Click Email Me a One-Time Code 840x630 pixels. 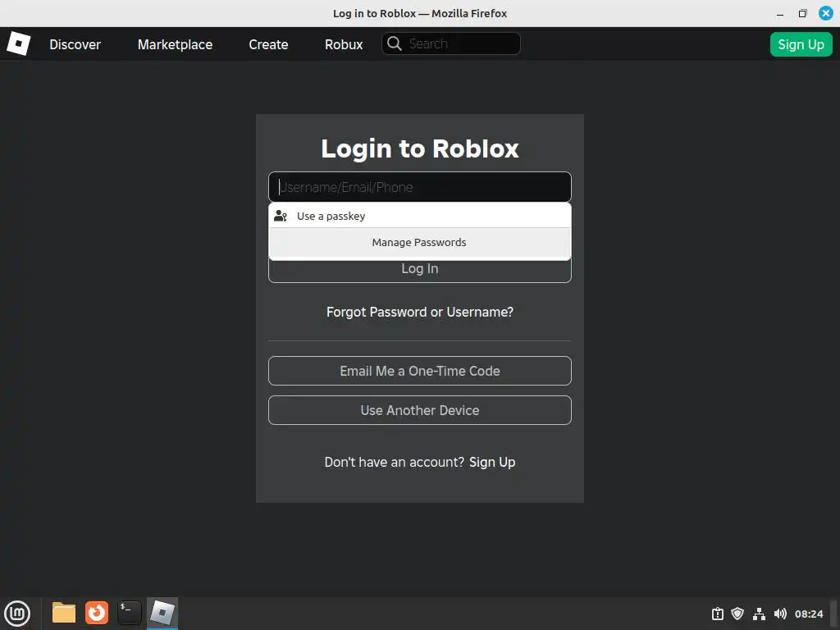click(419, 371)
